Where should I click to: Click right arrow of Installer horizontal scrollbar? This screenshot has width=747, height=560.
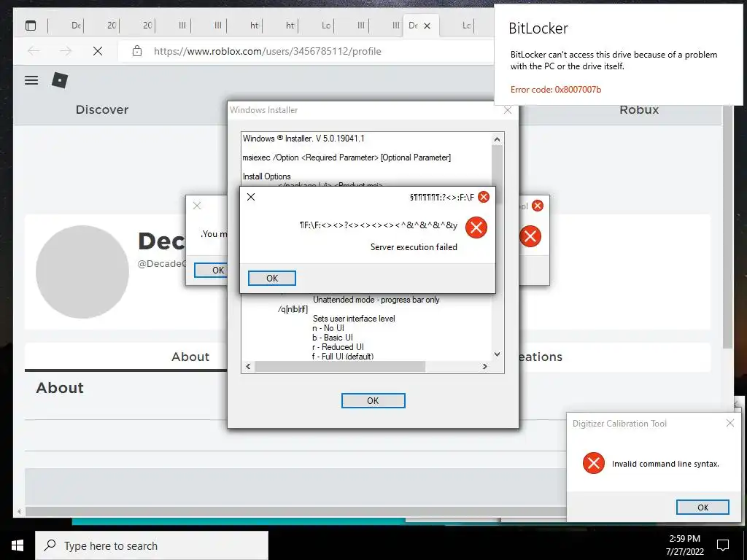(484, 367)
